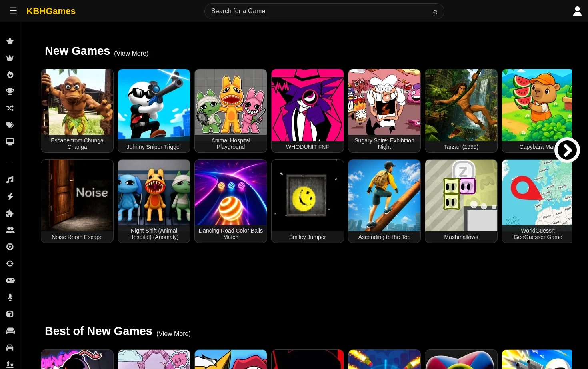Click the lightning bolt sidebar icon
Viewport: 588px width, 369px height.
[10, 197]
